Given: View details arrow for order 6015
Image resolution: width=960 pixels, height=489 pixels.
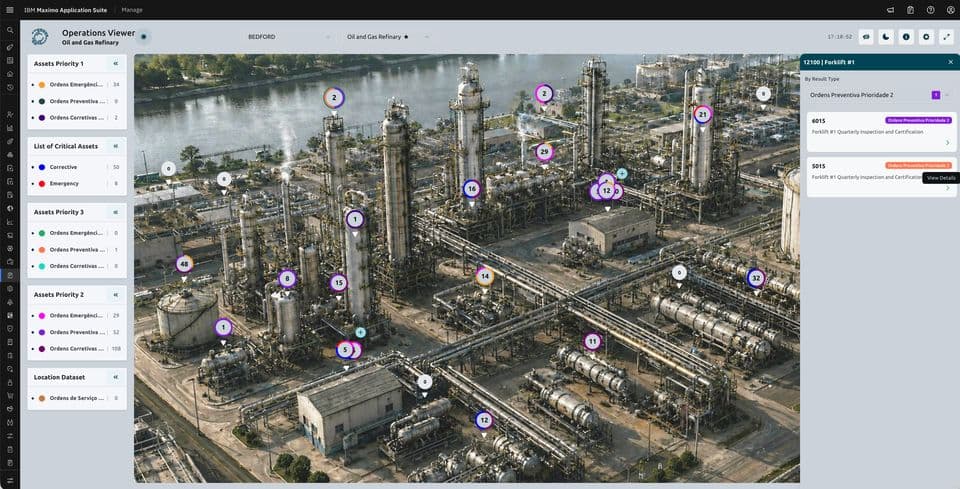Looking at the screenshot, I should (x=947, y=143).
